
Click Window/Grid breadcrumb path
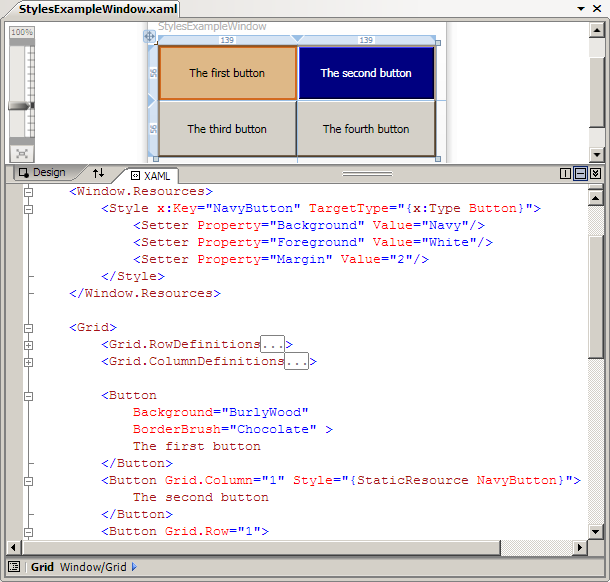pyautogui.click(x=93, y=567)
